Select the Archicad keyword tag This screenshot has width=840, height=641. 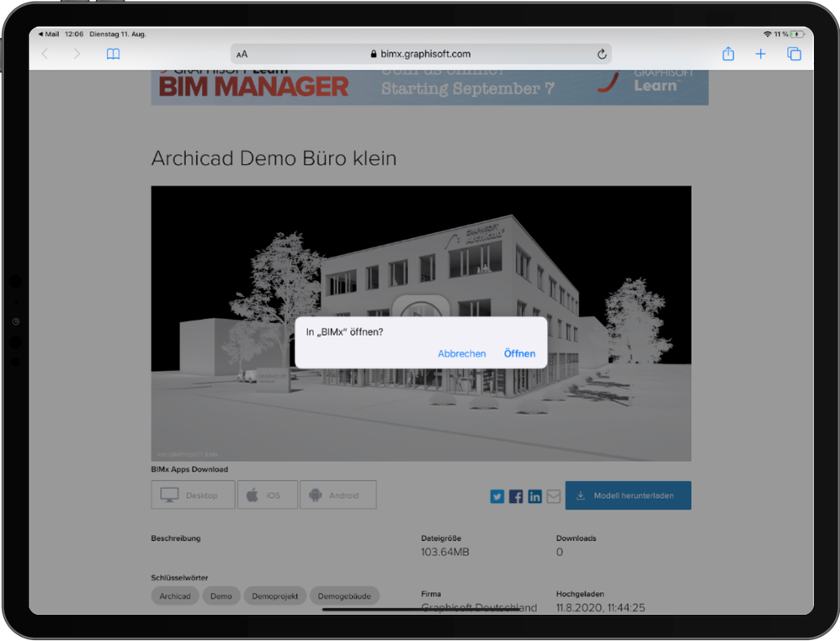pyautogui.click(x=174, y=596)
